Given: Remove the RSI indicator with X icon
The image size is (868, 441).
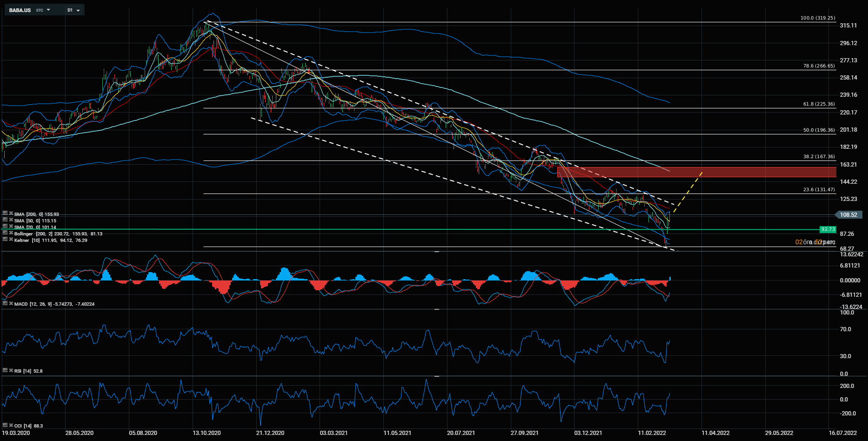Looking at the screenshot, I should pyautogui.click(x=11, y=370).
